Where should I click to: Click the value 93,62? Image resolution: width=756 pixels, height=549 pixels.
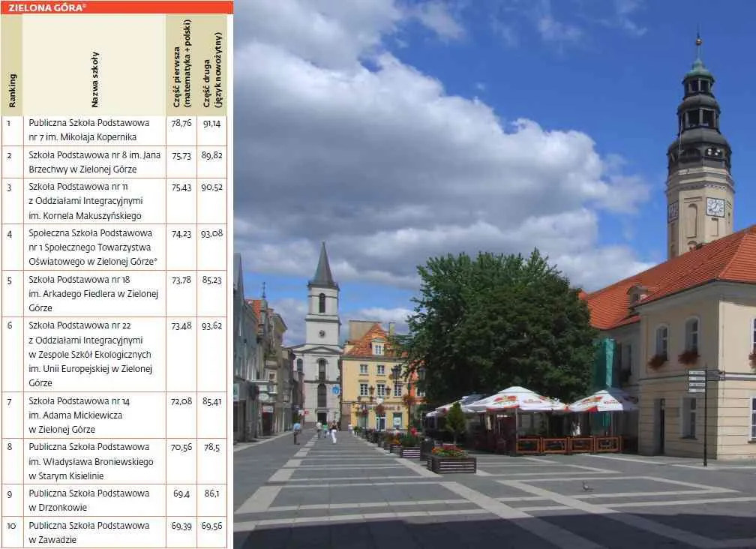[211, 325]
